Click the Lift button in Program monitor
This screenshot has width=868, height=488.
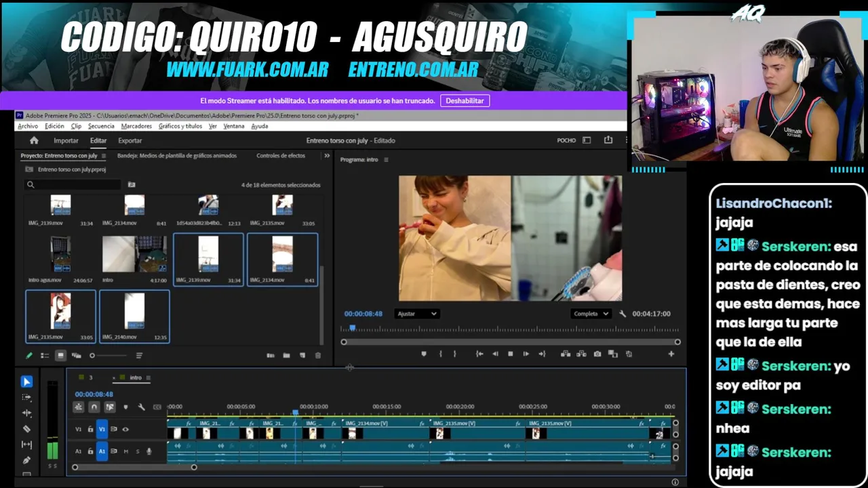(566, 354)
